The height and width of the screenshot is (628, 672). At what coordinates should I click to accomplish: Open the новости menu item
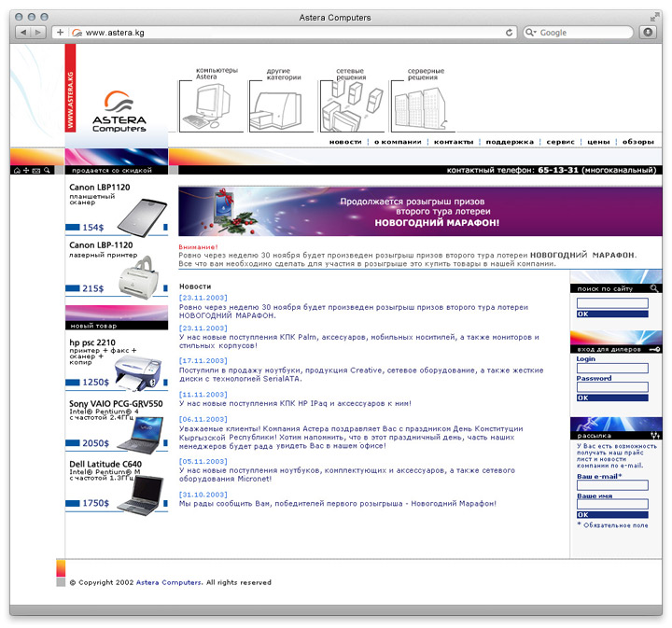[345, 142]
